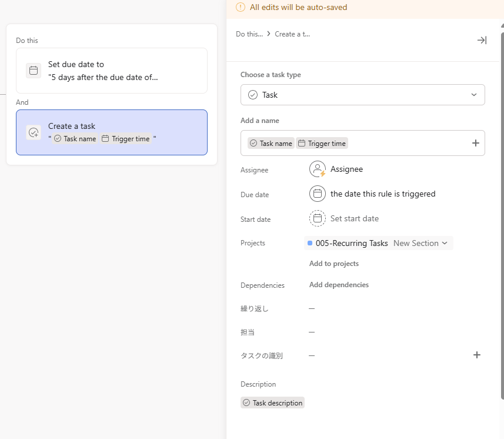504x439 pixels.
Task: Click the auto-save warning info icon
Action: click(x=240, y=8)
